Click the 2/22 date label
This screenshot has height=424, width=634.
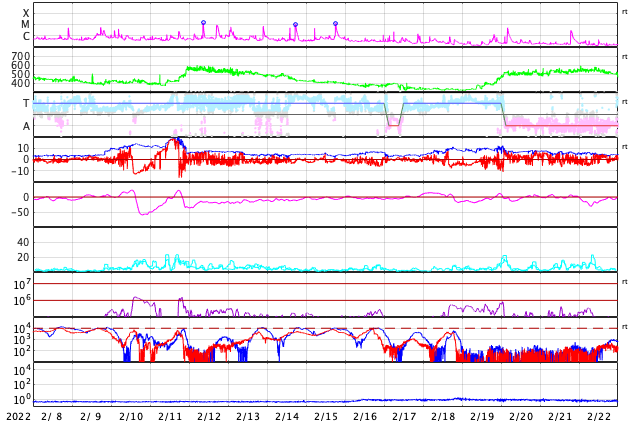pos(599,417)
